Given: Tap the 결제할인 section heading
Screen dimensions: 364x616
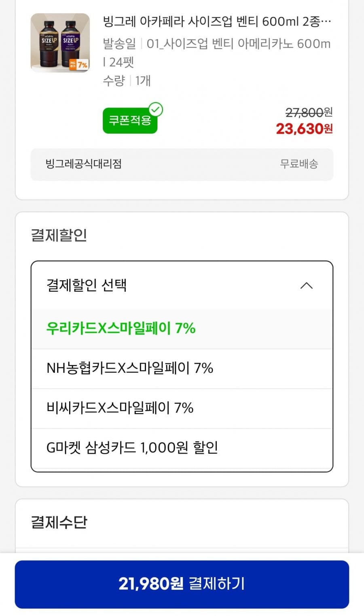Looking at the screenshot, I should 59,235.
